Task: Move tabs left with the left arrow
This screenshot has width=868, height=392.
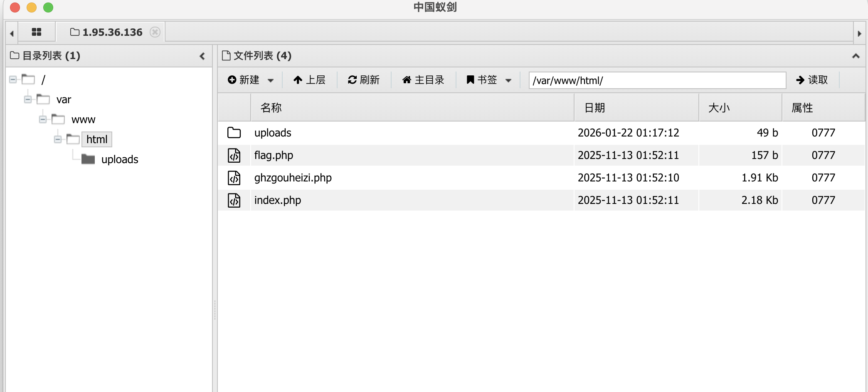Action: 12,33
